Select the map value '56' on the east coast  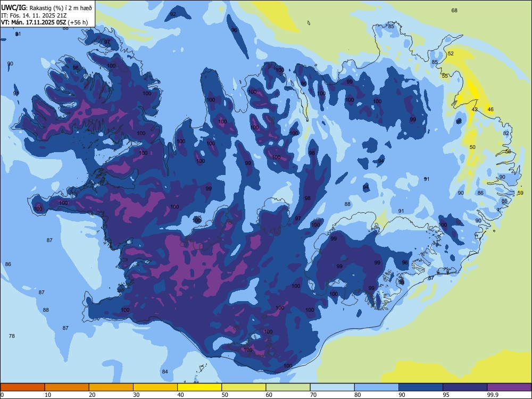pyautogui.click(x=508, y=151)
